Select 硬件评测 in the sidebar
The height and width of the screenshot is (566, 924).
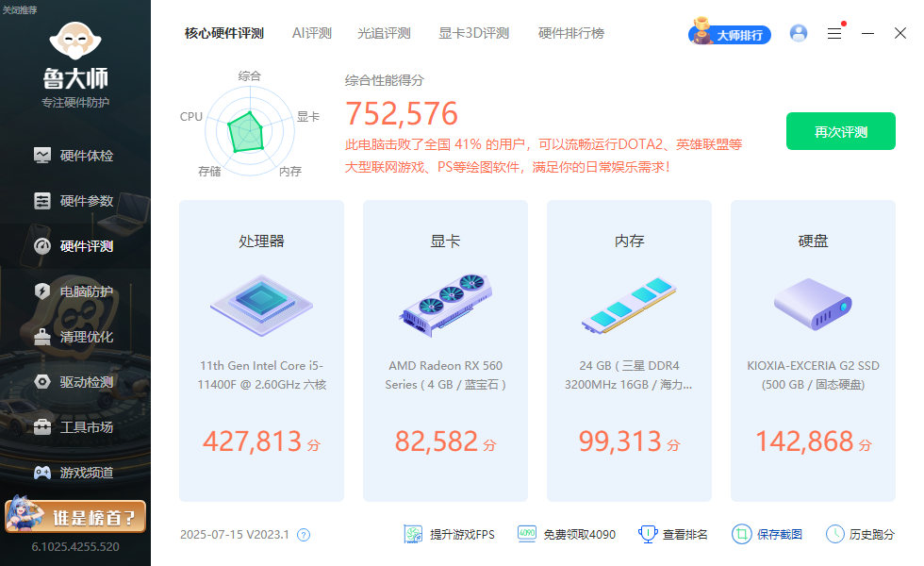pyautogui.click(x=74, y=246)
